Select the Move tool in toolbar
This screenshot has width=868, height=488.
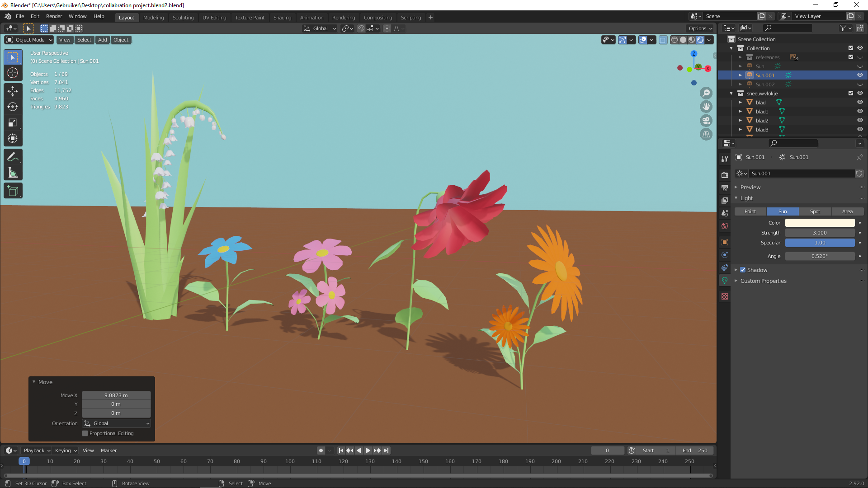[13, 91]
